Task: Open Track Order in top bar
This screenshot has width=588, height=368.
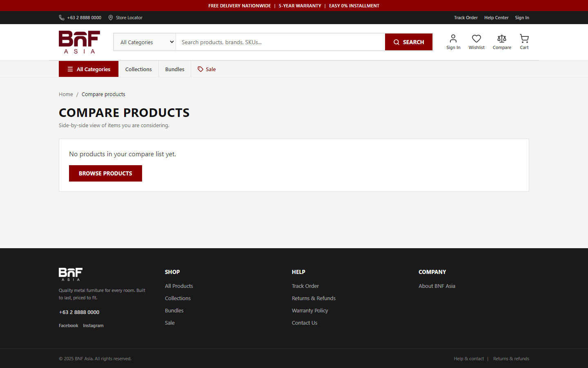Action: click(466, 18)
